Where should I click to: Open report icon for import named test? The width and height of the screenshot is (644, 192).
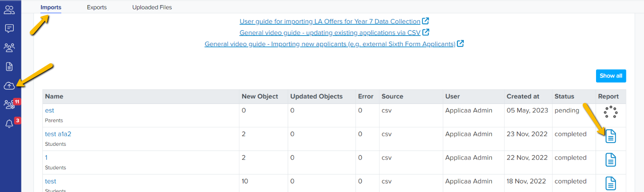pos(611,183)
